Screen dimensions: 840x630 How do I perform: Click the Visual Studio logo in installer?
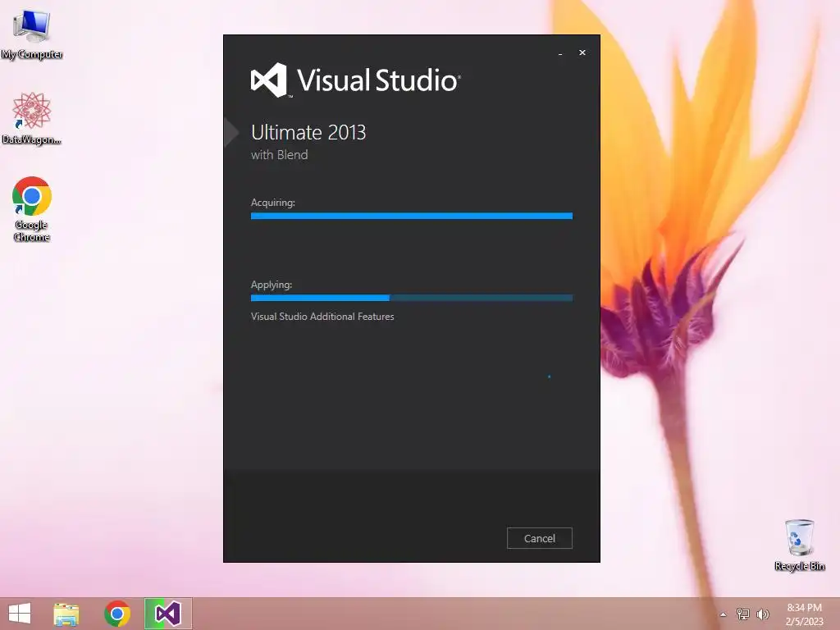[356, 80]
